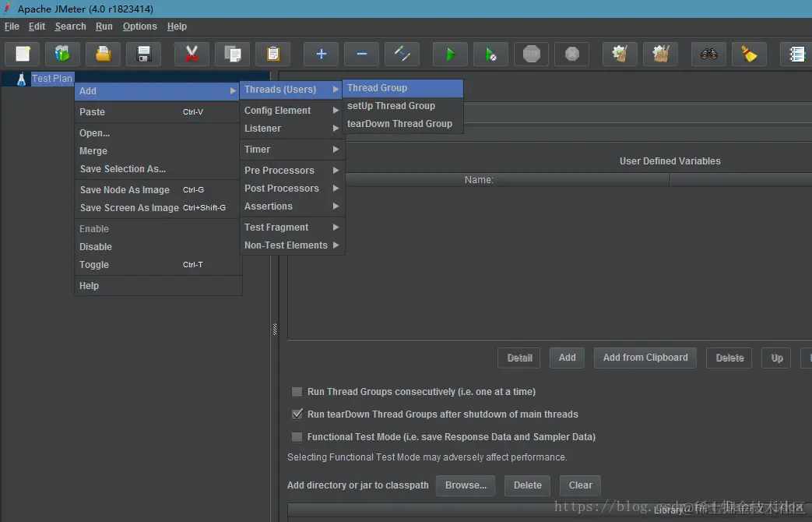
Task: Expand Test Fragment submenu
Action: [291, 227]
